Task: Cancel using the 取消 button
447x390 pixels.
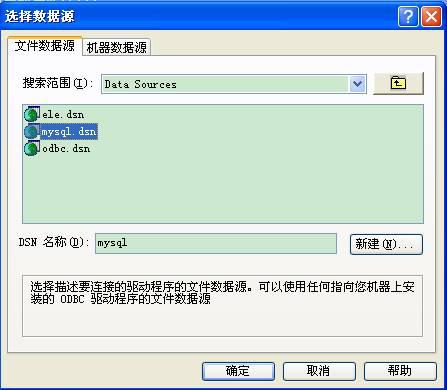Action: 319,371
